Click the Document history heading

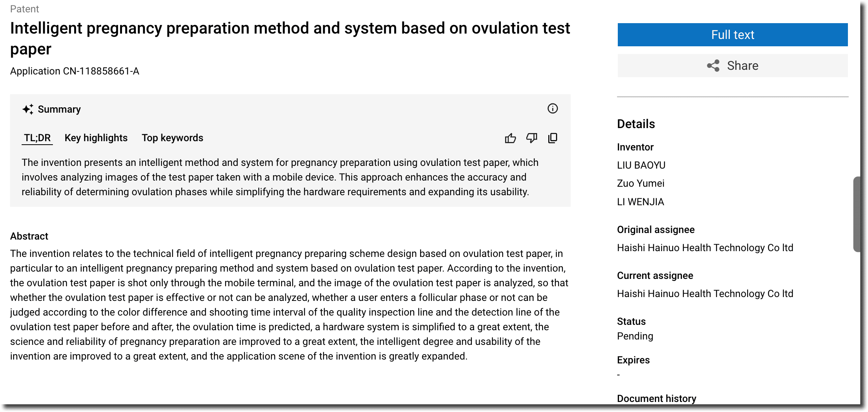coord(656,398)
